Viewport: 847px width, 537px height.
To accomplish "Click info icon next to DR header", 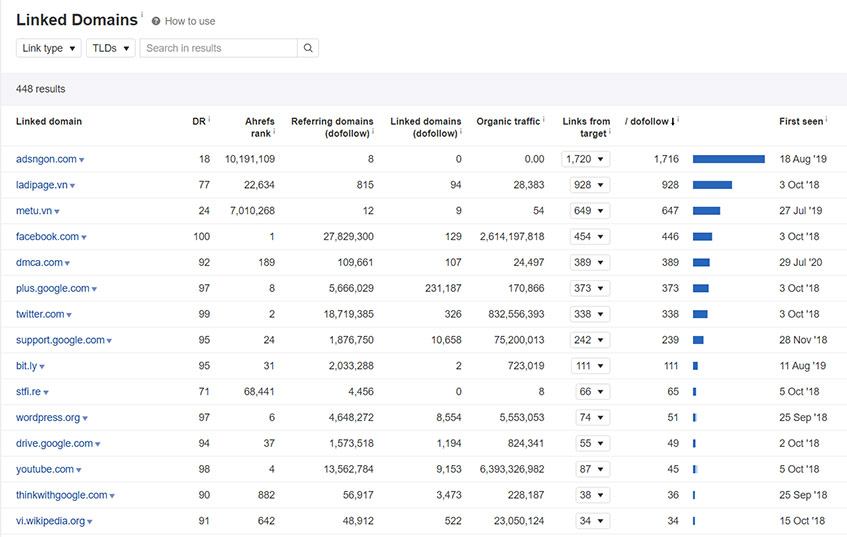I will point(209,119).
